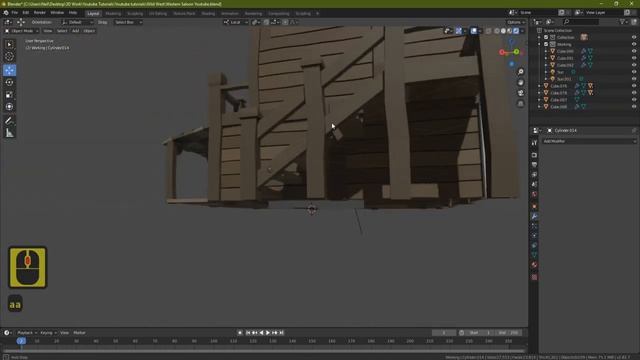Image resolution: width=640 pixels, height=360 pixels.
Task: Click the viewport pan hand icon
Action: [x=521, y=82]
